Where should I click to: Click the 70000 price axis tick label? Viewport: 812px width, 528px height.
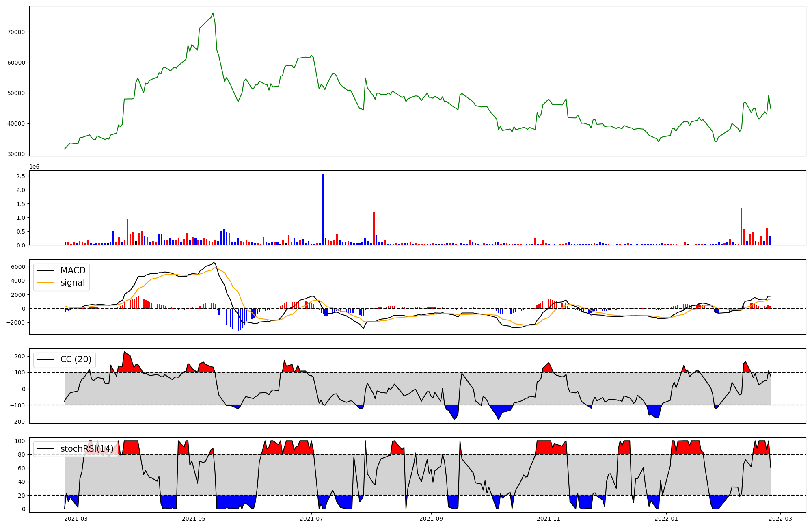(x=16, y=32)
